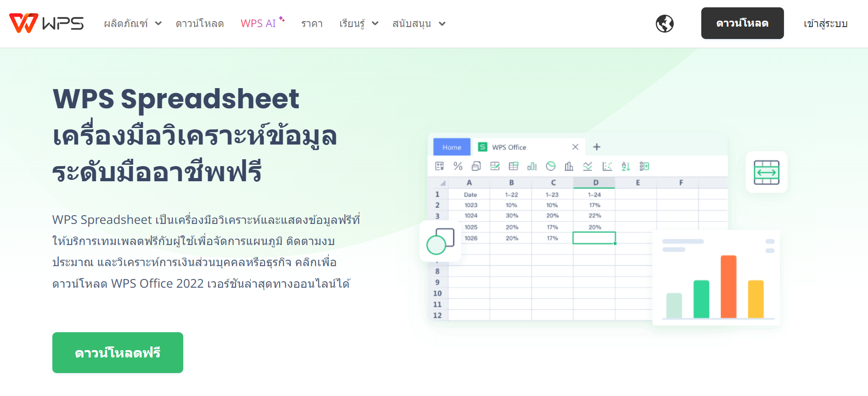Click the WPS logo in the header

click(x=46, y=23)
